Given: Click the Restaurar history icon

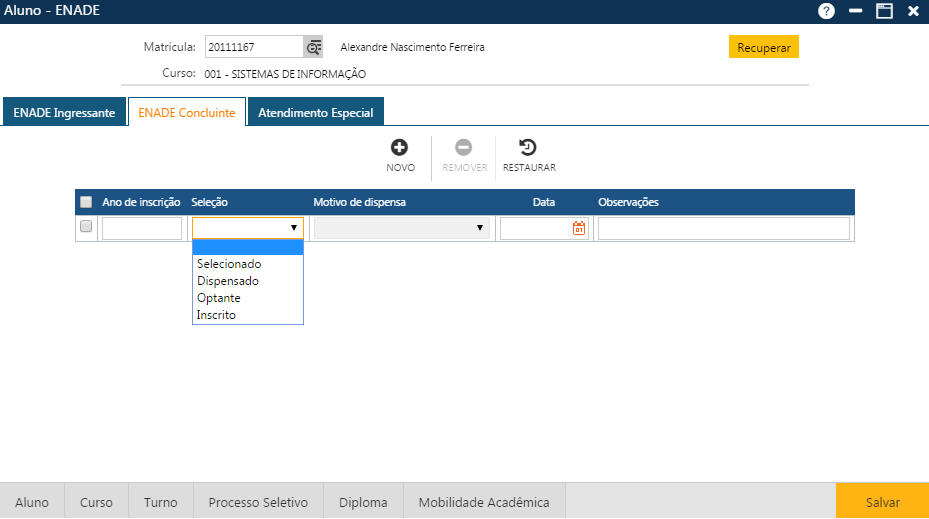Looking at the screenshot, I should (x=529, y=148).
